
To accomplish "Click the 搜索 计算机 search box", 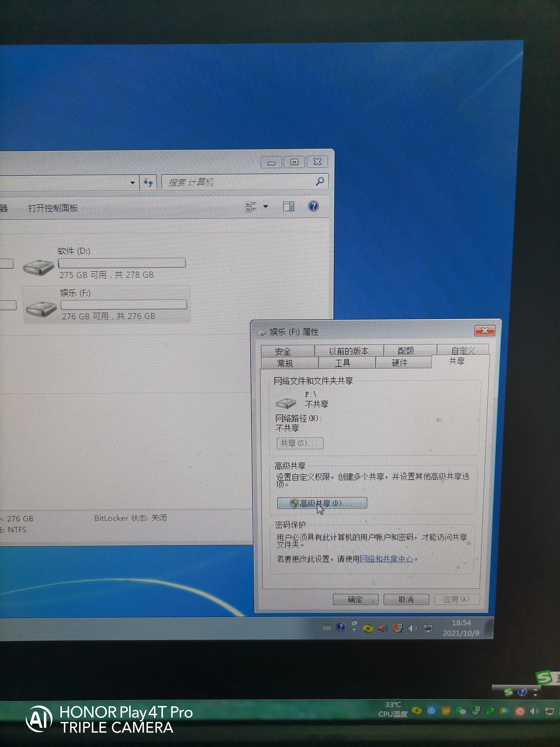I will 236,182.
